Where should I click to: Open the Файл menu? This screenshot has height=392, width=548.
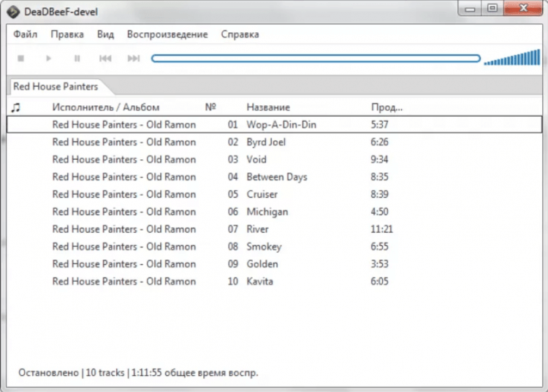[25, 34]
